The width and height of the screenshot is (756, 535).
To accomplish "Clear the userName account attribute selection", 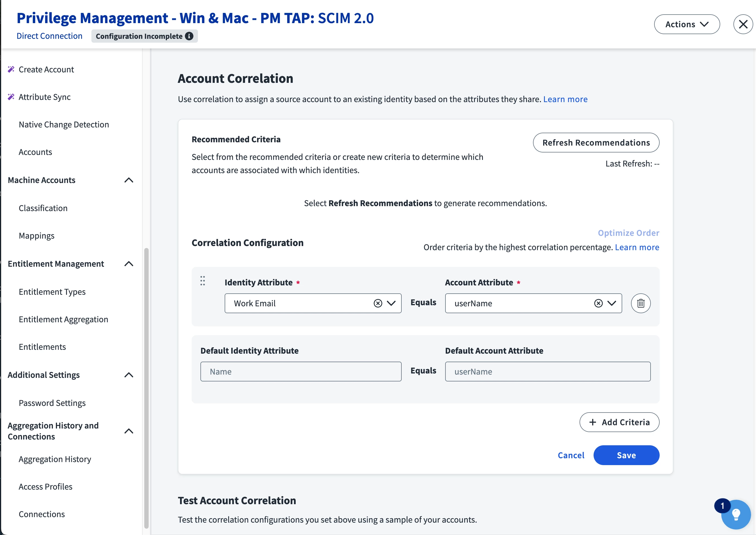I will click(x=598, y=303).
